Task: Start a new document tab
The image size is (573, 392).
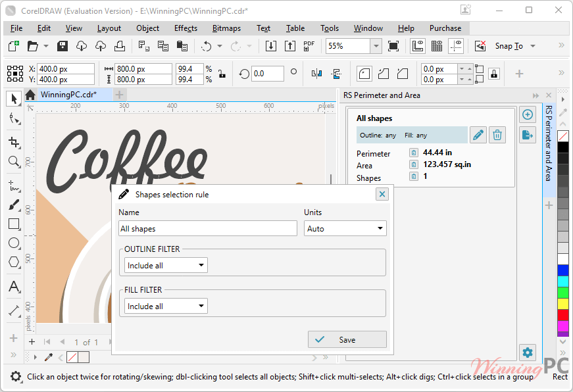Action: [x=119, y=95]
